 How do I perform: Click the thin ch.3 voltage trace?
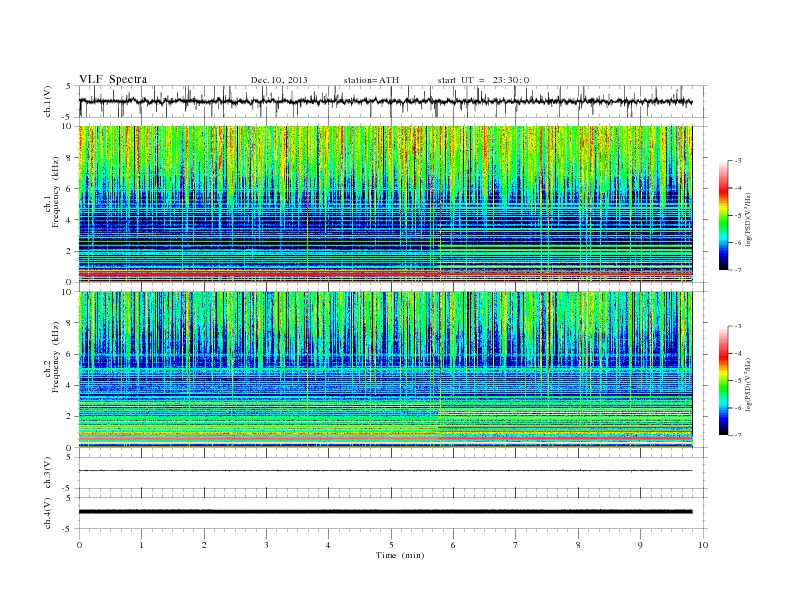(x=385, y=471)
